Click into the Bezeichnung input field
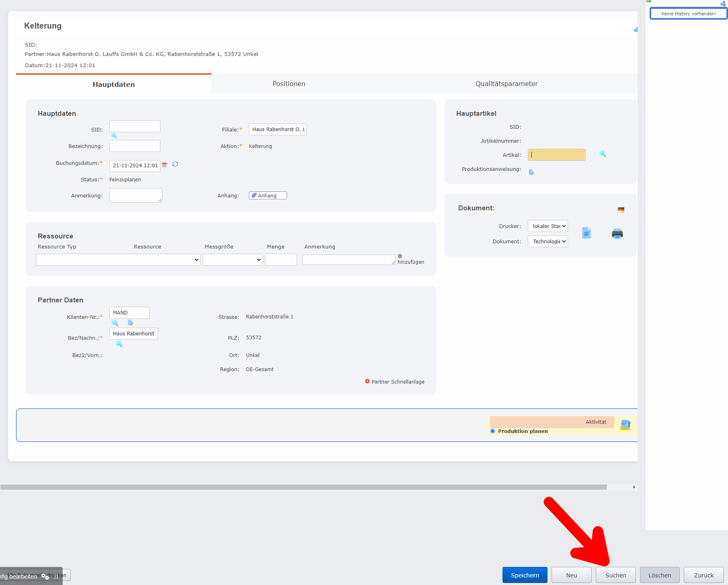Screen dimensions: 728x585 135,146
